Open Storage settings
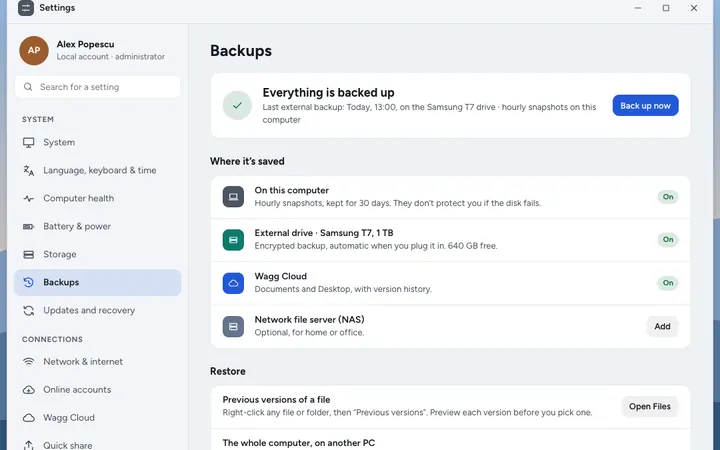The height and width of the screenshot is (450, 720). (x=97, y=254)
